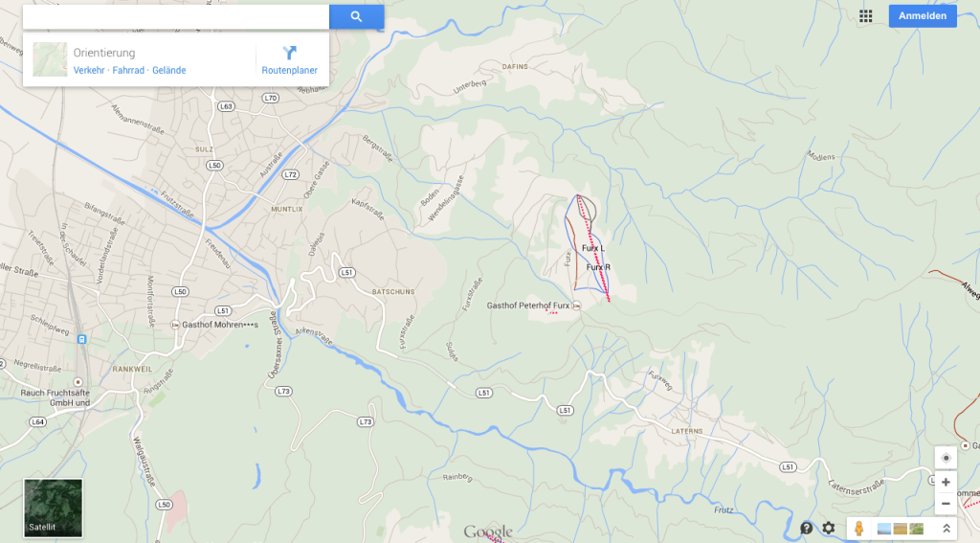Image resolution: width=980 pixels, height=543 pixels.
Task: Click the Anmelden sign-in button
Action: pos(923,16)
